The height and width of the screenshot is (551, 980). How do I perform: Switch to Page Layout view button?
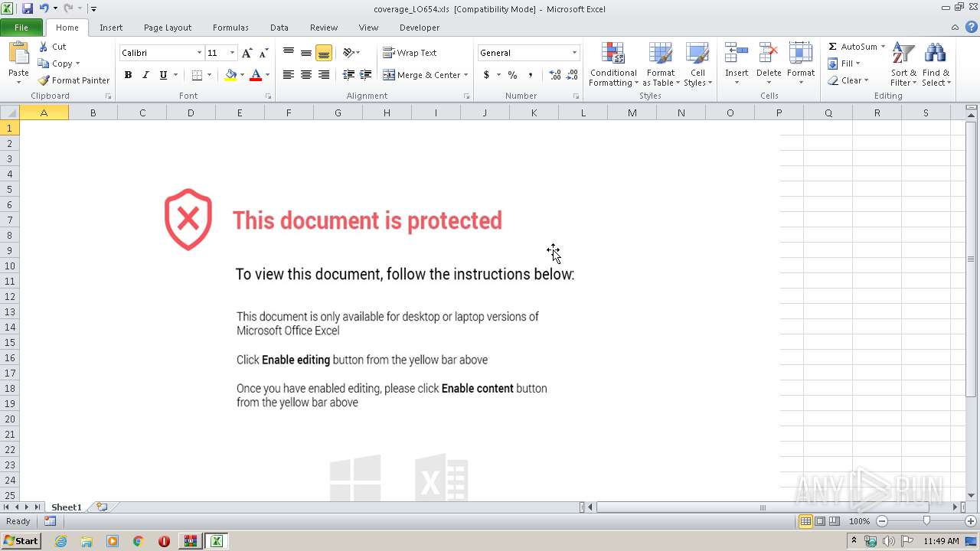click(819, 521)
